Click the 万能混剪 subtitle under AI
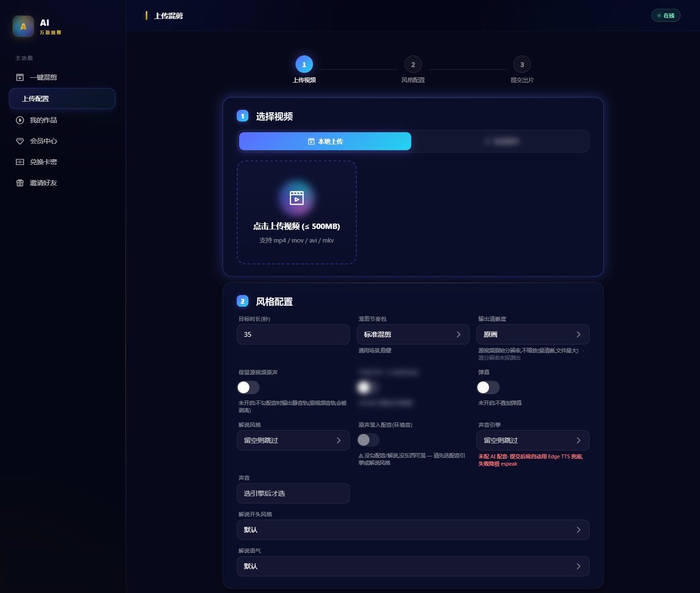The height and width of the screenshot is (593, 700). click(x=51, y=33)
